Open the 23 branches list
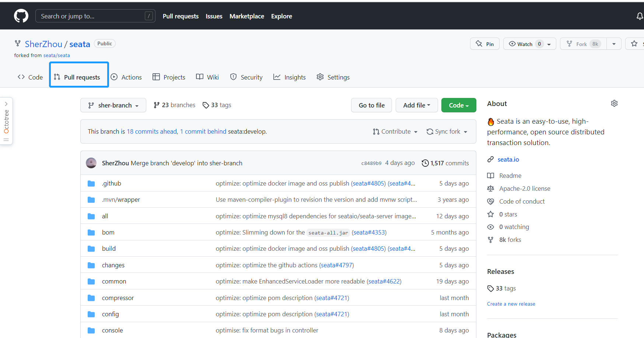644x338 pixels. [175, 105]
